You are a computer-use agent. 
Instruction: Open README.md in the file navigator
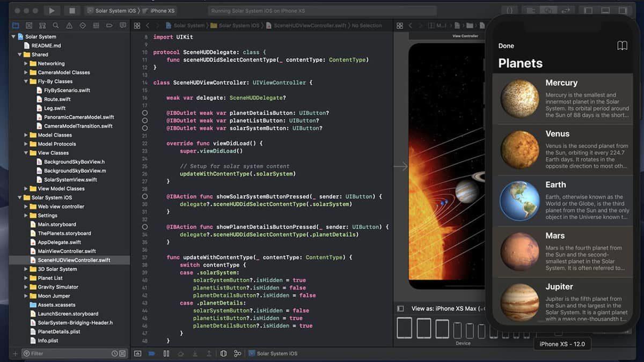tap(46, 46)
